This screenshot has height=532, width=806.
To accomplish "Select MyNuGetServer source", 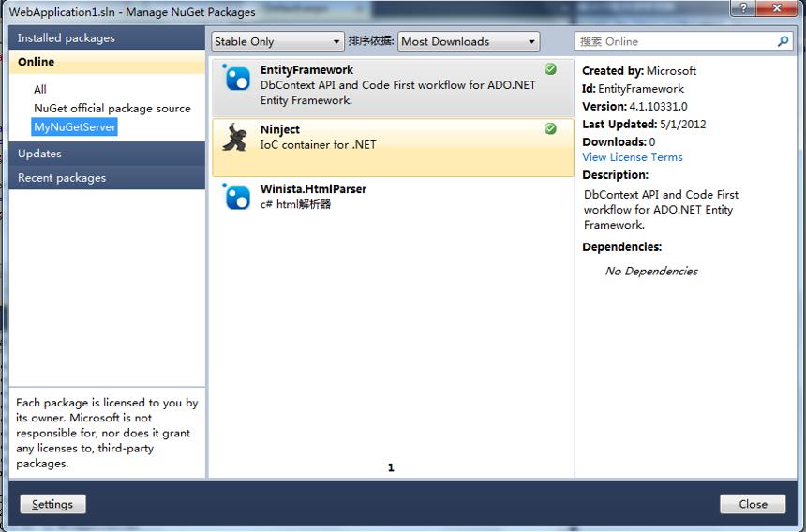I will click(75, 126).
